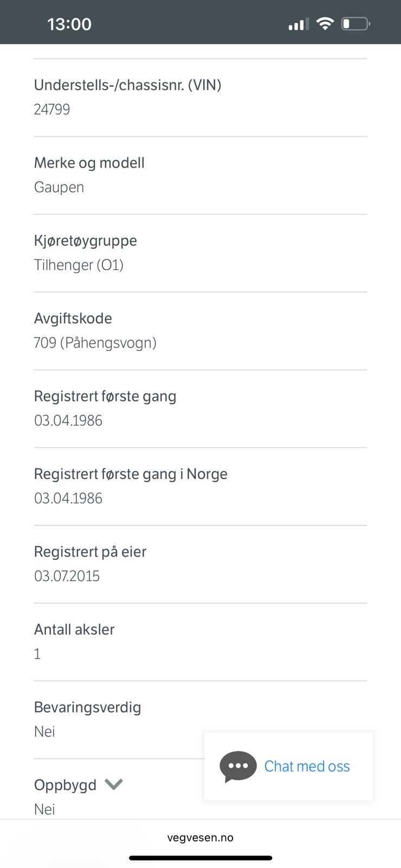
Task: Click the Registrert første gang i Norge label
Action: [x=131, y=474]
